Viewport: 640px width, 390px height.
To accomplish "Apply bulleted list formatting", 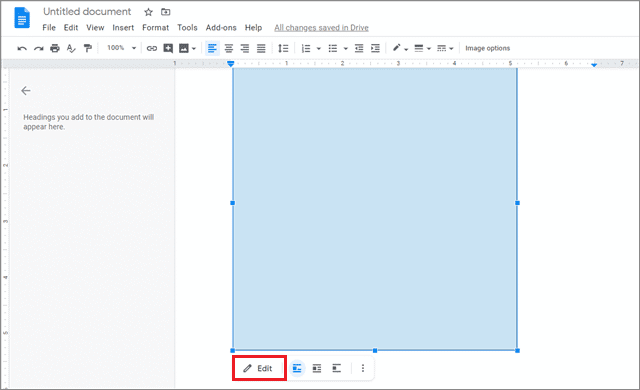I will (333, 49).
